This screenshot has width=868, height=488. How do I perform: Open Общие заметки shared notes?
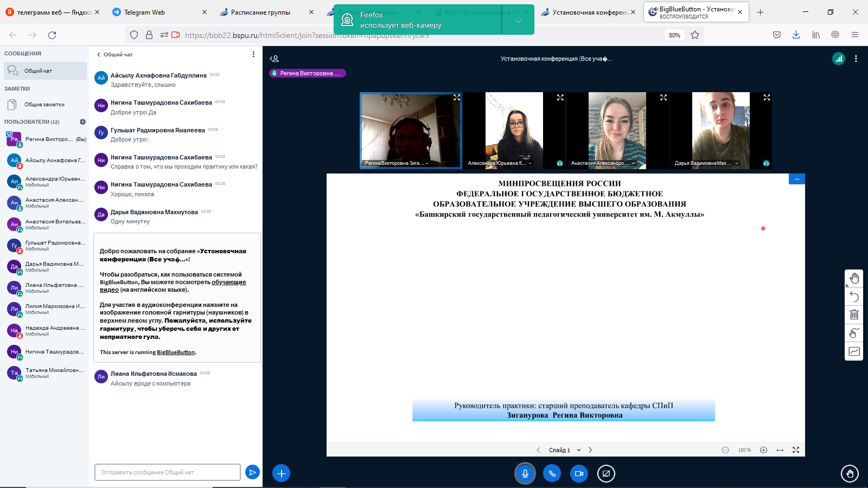pos(44,105)
